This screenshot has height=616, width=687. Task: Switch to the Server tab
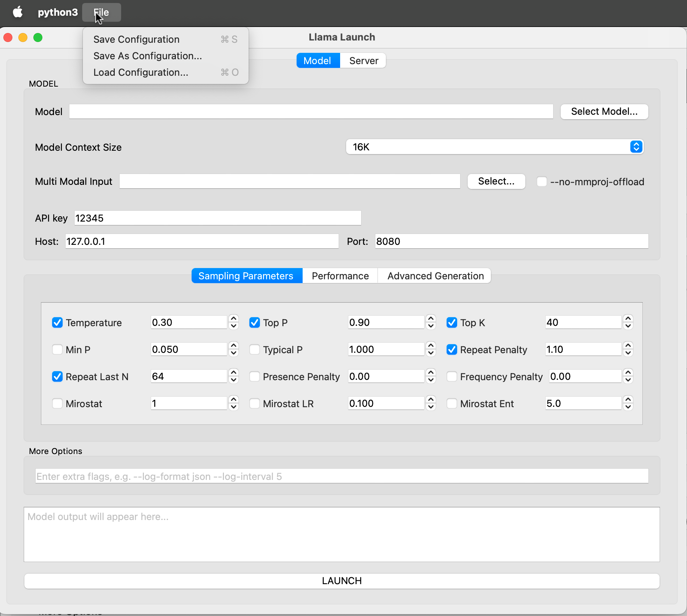click(x=363, y=61)
